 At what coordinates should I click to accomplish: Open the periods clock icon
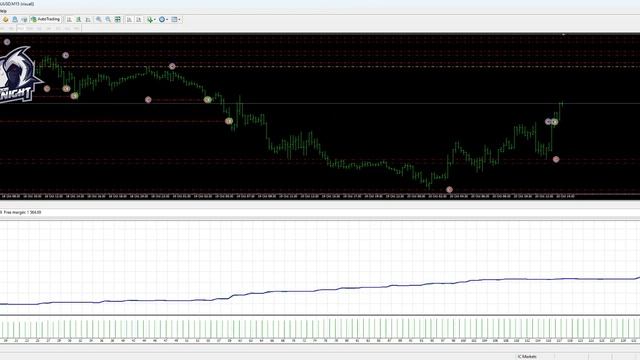pos(162,19)
